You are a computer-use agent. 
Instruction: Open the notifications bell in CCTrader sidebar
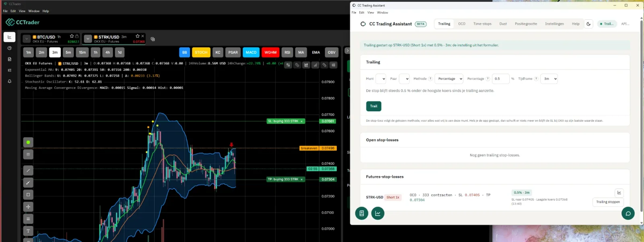[x=10, y=81]
